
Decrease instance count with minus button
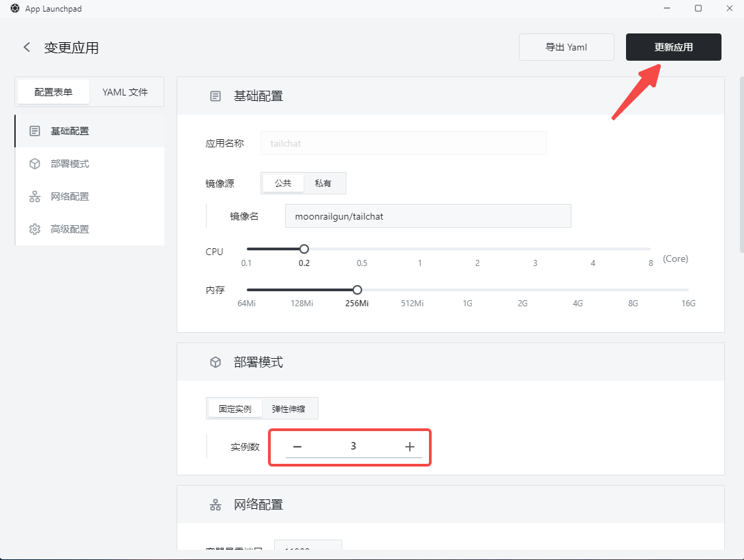pos(297,447)
